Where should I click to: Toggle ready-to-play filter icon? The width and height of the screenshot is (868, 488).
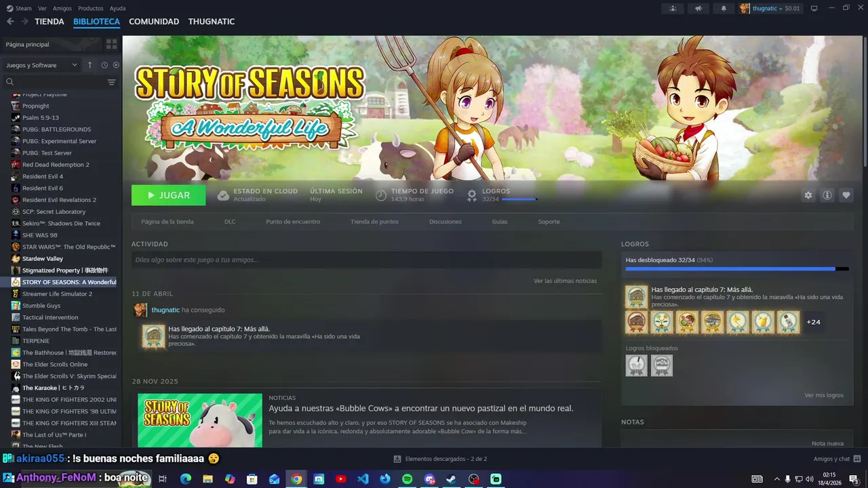116,65
